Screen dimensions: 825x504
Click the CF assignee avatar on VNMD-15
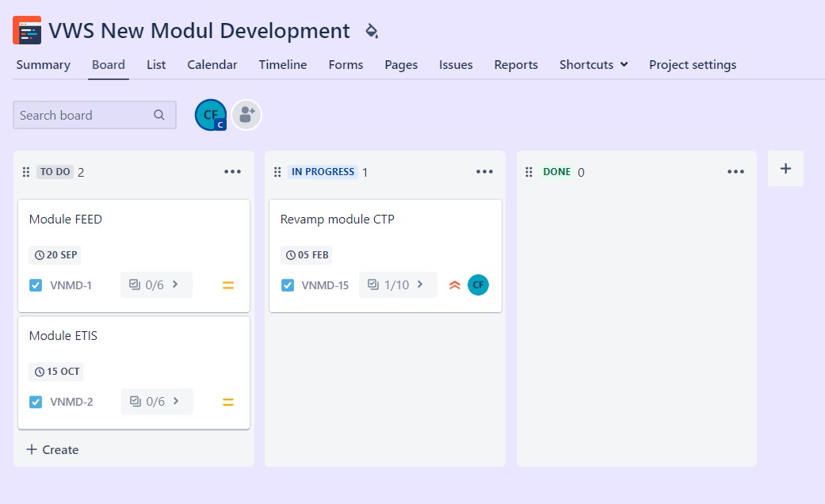pos(478,284)
